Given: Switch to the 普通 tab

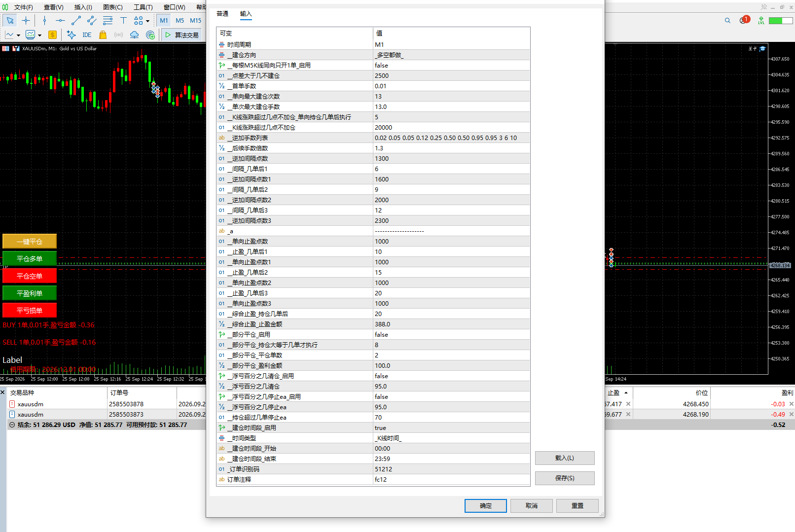Looking at the screenshot, I should tap(222, 14).
